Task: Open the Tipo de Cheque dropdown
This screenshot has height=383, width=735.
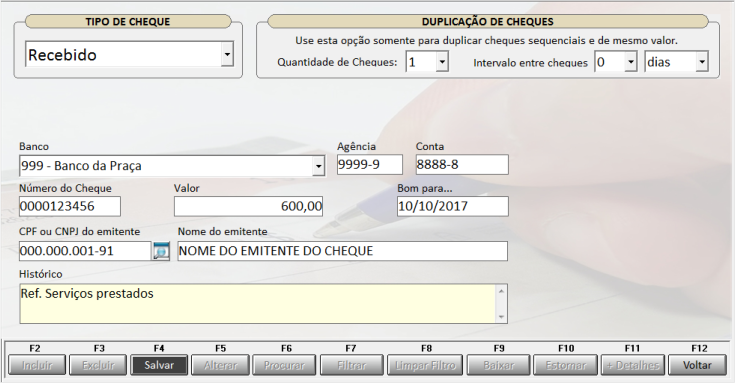Action: [x=227, y=54]
